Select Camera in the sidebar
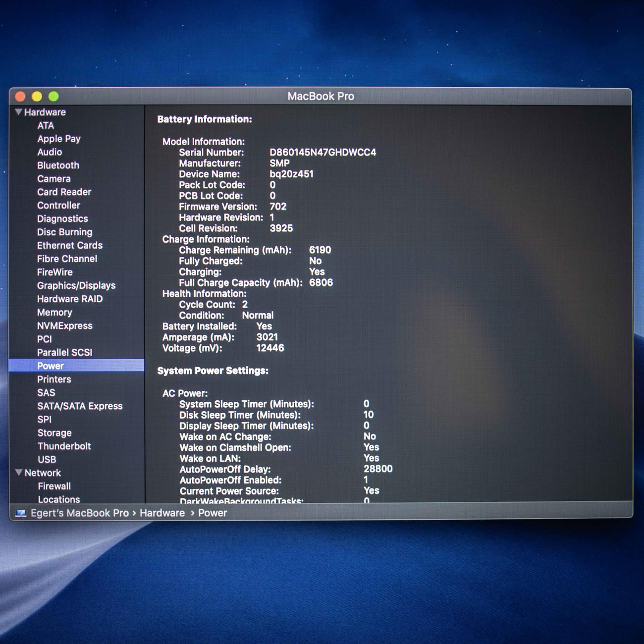 (x=54, y=179)
